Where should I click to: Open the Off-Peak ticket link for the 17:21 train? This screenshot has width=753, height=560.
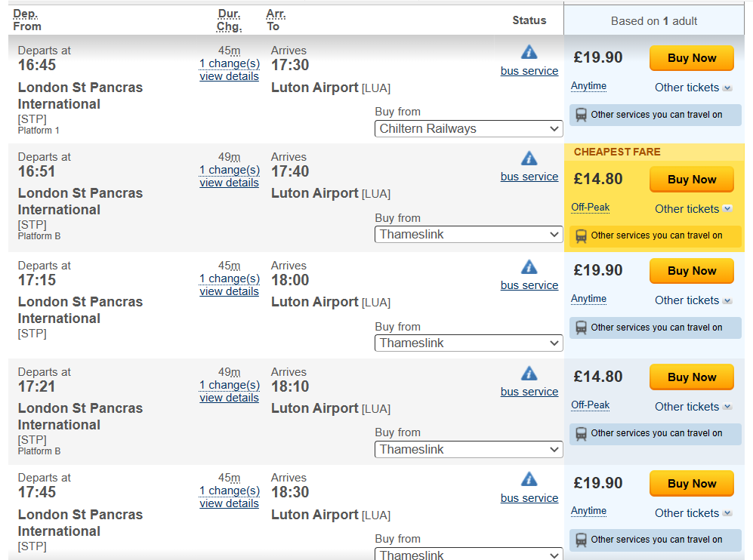click(590, 405)
